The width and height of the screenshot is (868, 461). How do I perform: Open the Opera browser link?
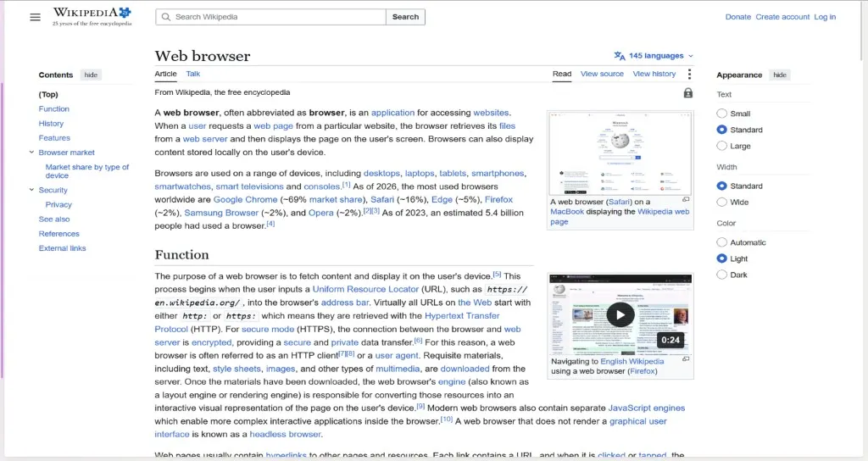point(321,213)
